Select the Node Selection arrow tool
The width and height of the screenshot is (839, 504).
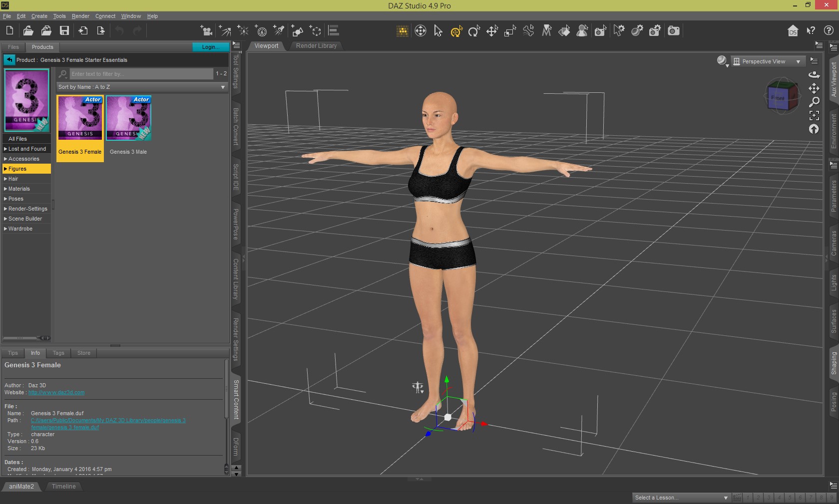point(438,31)
